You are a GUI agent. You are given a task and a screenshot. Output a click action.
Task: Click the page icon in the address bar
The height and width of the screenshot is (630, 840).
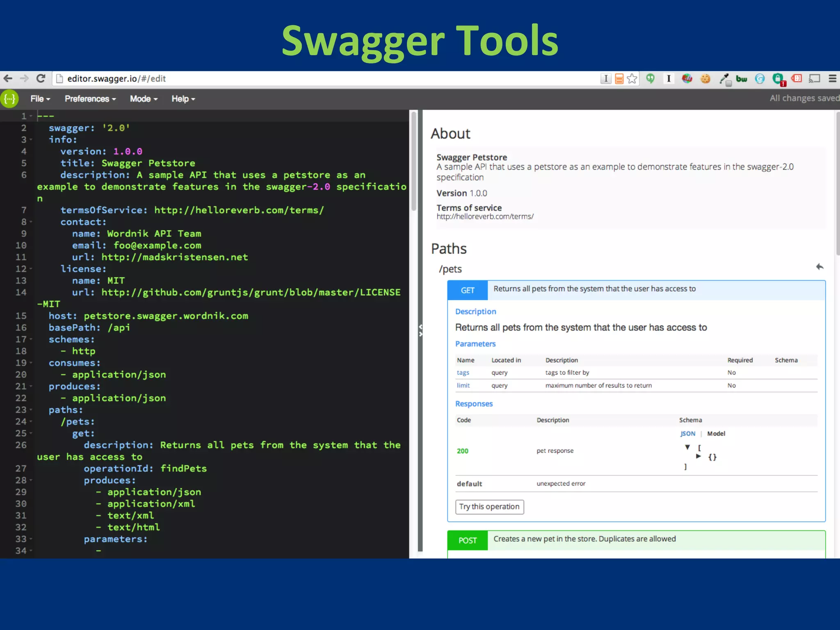[60, 78]
